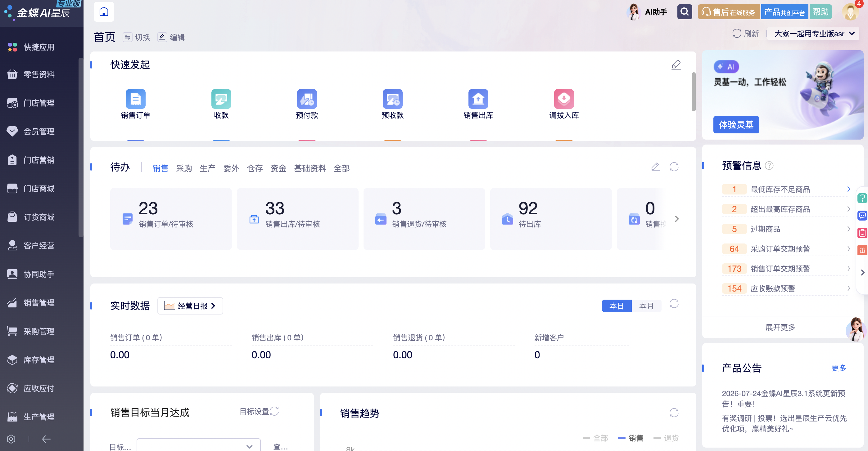Open 售后在线服务

coord(729,12)
